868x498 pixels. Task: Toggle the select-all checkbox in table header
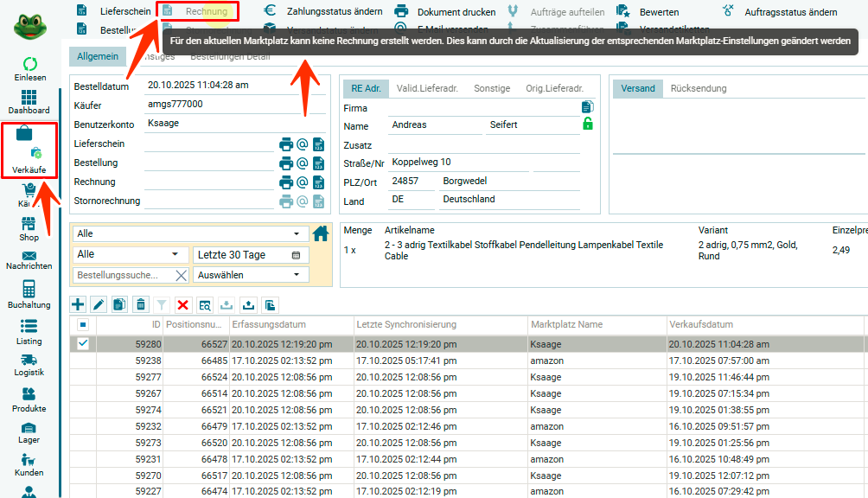pos(83,325)
